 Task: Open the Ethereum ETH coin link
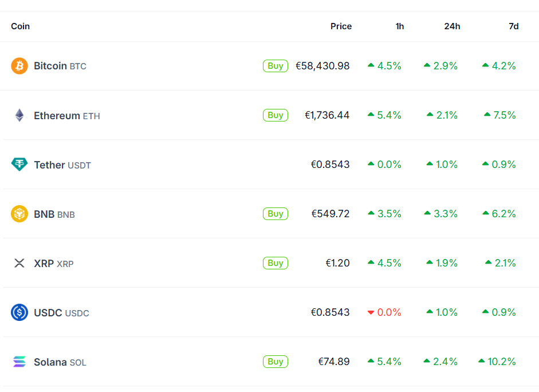(66, 116)
